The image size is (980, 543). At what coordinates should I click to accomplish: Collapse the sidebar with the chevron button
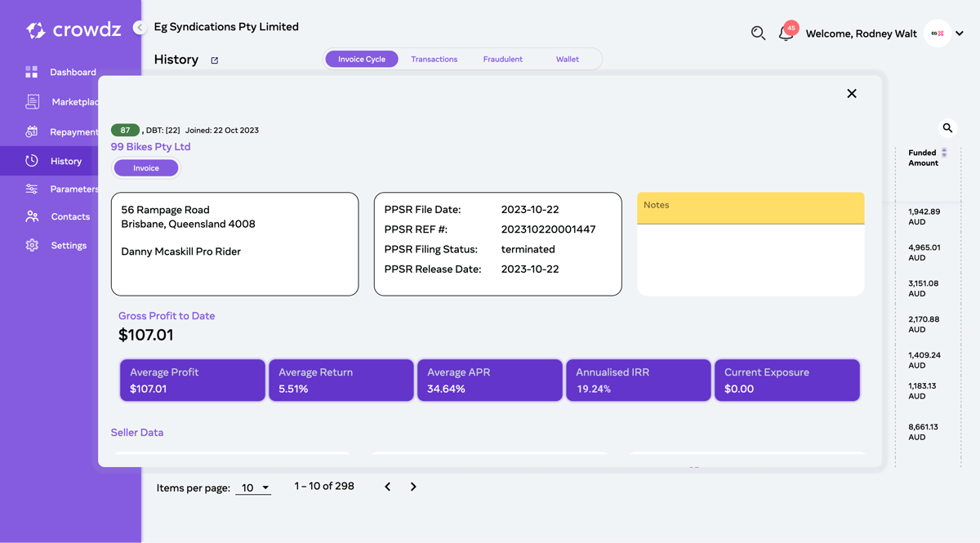point(140,28)
